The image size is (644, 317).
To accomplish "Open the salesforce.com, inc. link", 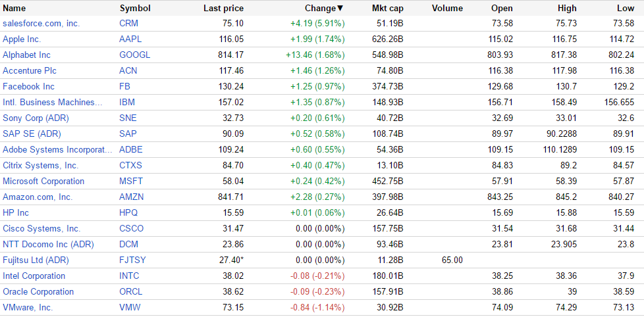I will [41, 24].
